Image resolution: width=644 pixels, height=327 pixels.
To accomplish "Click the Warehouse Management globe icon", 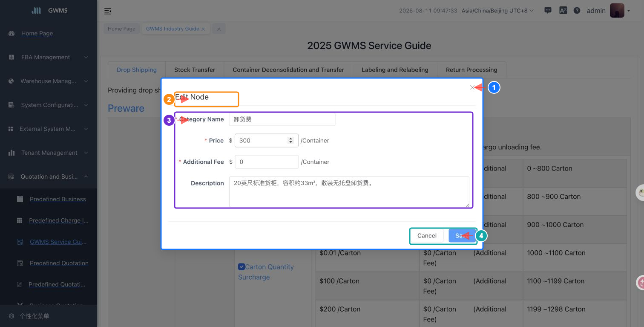I will pos(11,81).
